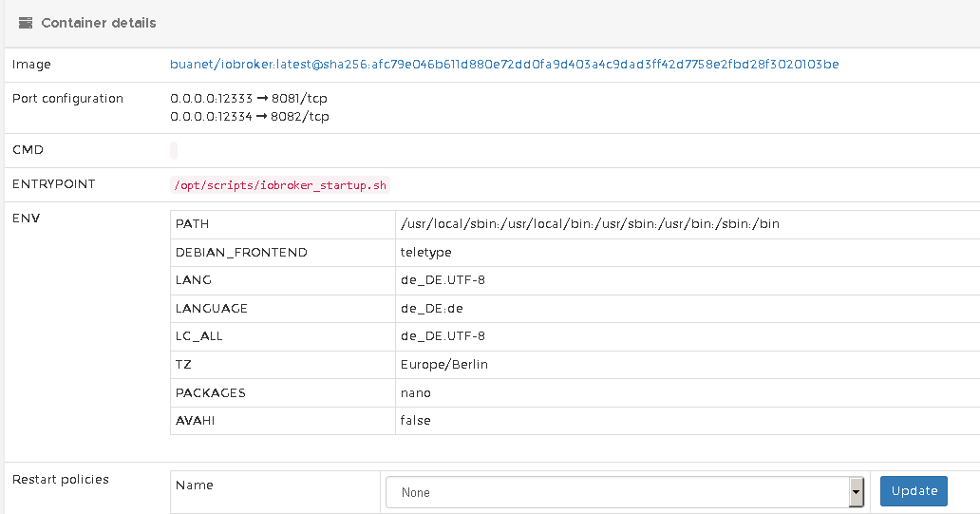Open the restart policy None dropdown
The height and width of the screenshot is (514, 980).
point(617,492)
